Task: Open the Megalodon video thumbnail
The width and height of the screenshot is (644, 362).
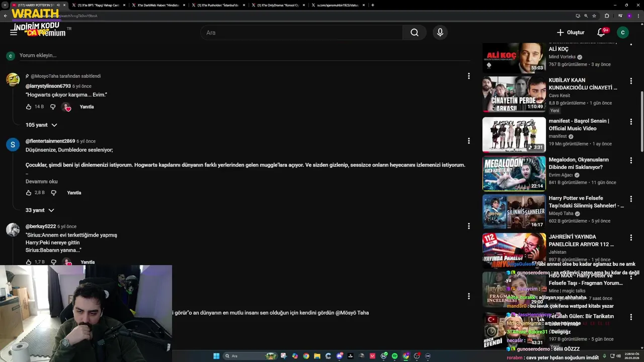Action: coord(514,173)
